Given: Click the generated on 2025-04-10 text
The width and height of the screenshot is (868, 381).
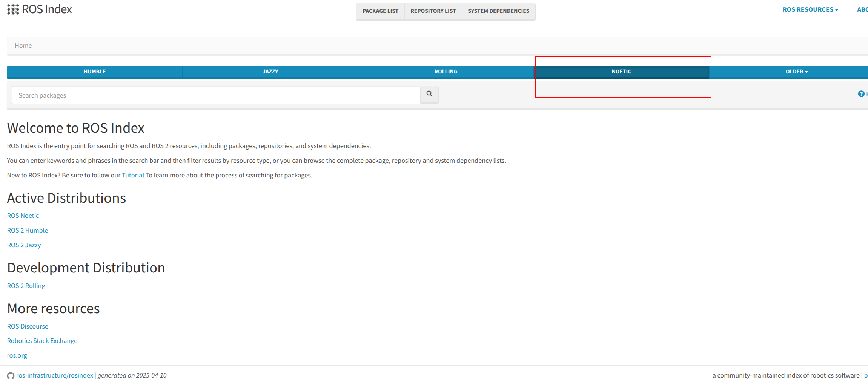Looking at the screenshot, I should point(132,375).
